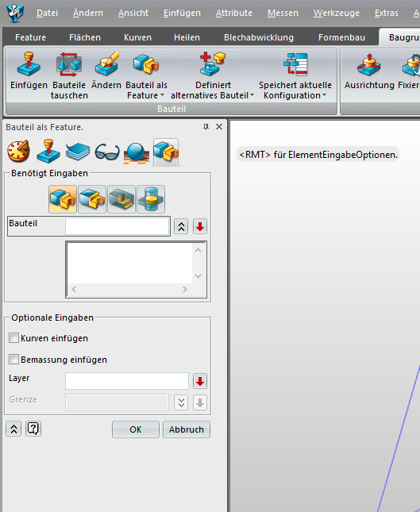Click the help question mark icon
Screen dimensions: 420x512
click(x=33, y=429)
